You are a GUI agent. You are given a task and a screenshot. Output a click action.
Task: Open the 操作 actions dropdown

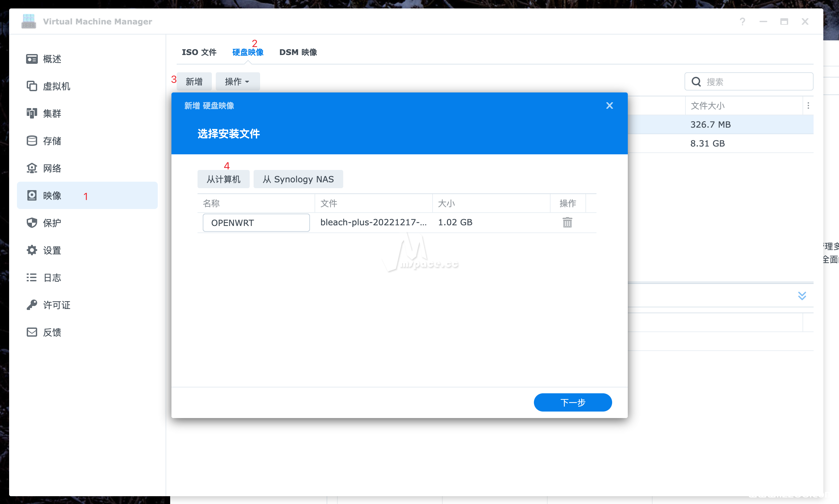237,81
